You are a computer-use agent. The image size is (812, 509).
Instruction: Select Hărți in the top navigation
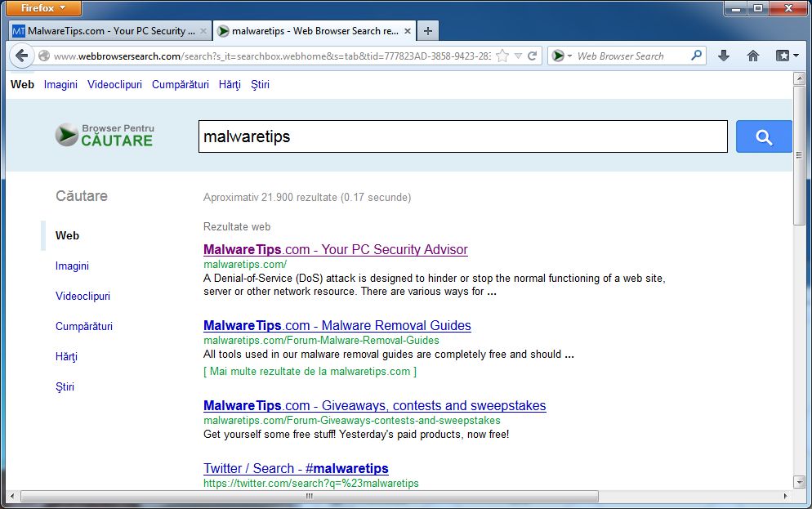(x=230, y=84)
